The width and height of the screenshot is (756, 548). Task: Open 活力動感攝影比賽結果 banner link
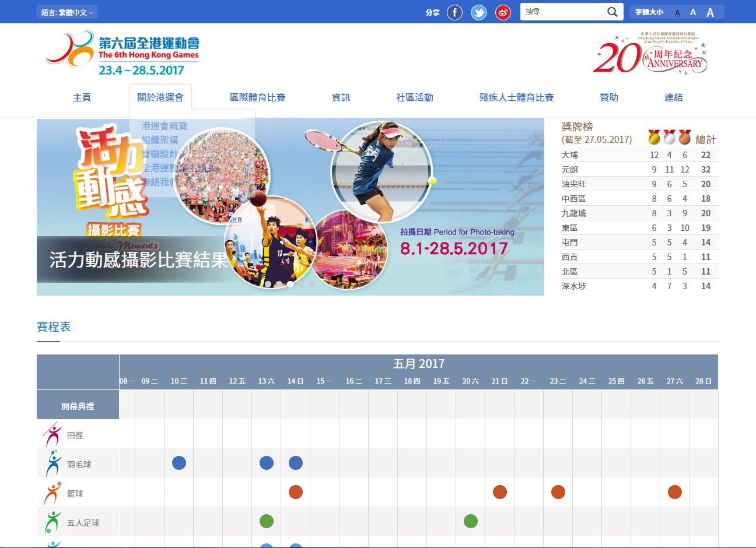pos(138,259)
